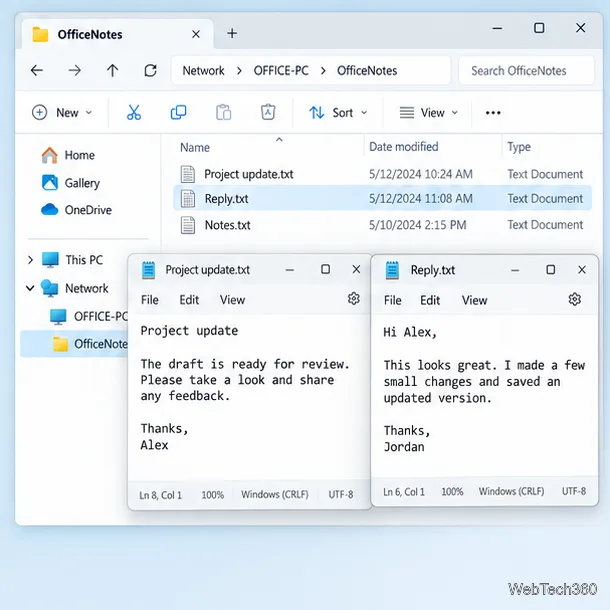Open Edit menu in Project update.txt Notepad
This screenshot has height=610, width=610.
coord(189,300)
